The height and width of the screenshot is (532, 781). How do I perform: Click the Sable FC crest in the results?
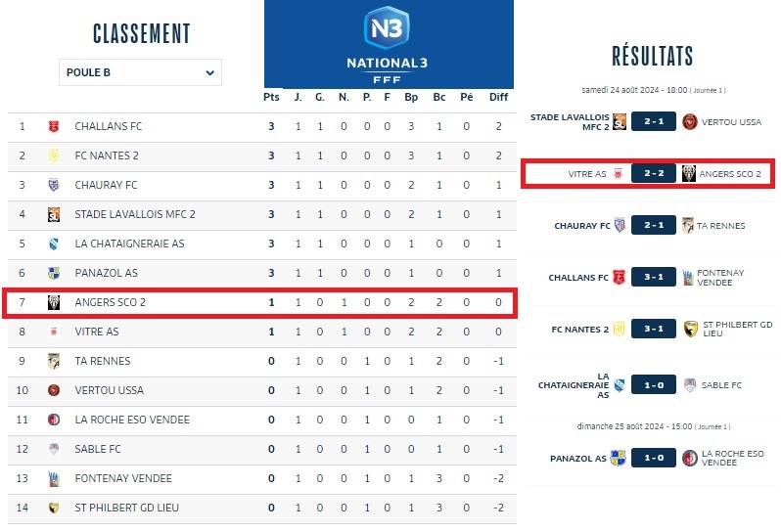[x=689, y=385]
